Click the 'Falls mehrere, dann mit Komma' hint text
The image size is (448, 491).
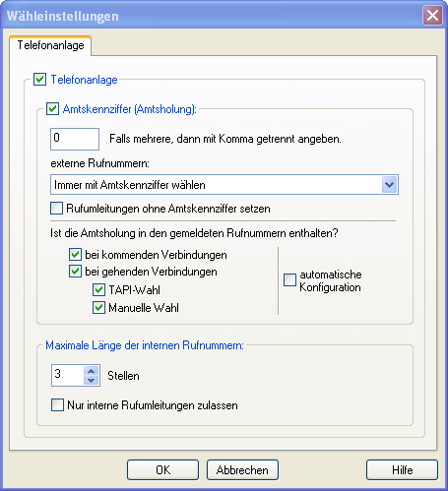[225, 139]
